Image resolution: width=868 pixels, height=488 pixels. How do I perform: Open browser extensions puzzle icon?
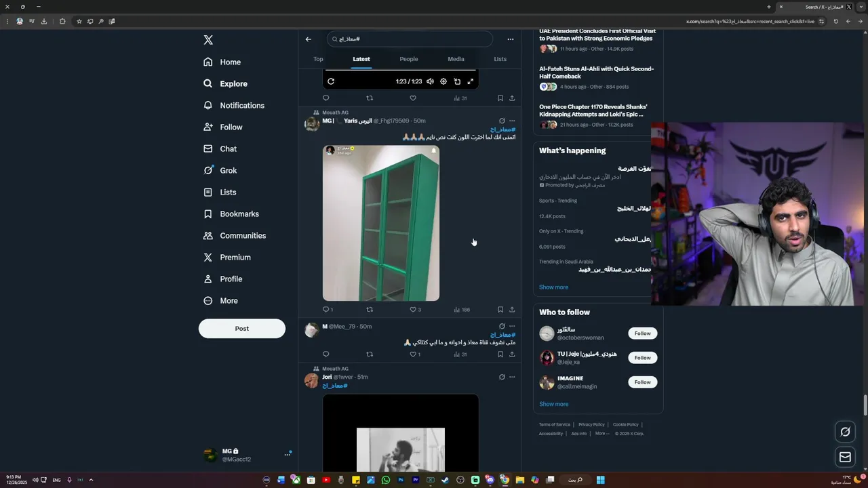click(x=62, y=22)
